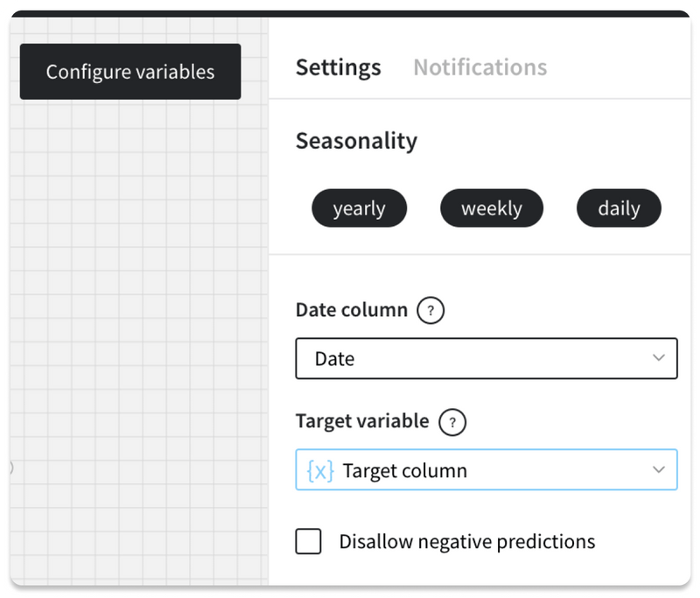Switch to the Notifications tab
This screenshot has height=598, width=700.
coord(479,67)
